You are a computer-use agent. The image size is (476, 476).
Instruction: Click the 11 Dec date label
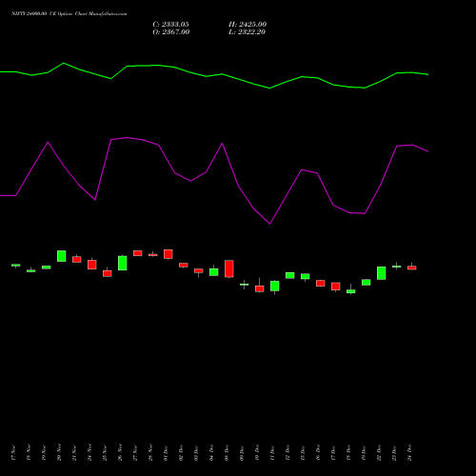(272, 452)
